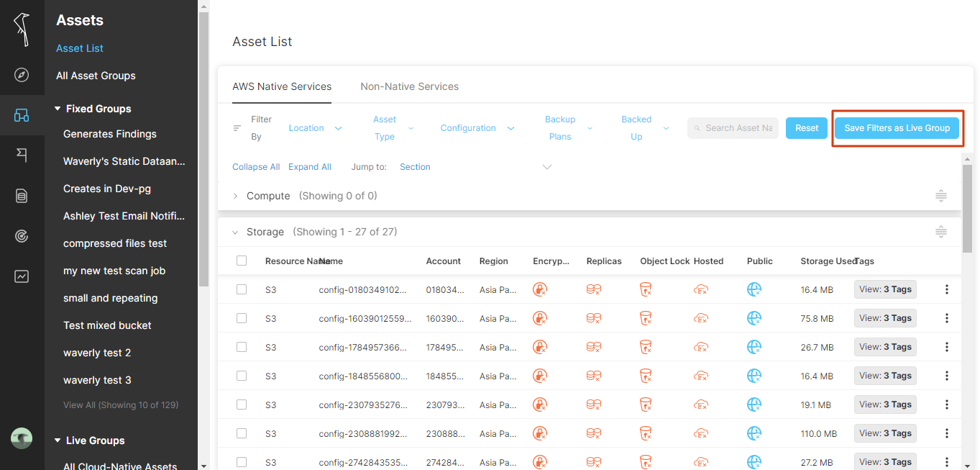This screenshot has width=980, height=470.
Task: Click public globe icon for config-0180349102 row
Action: [x=754, y=289]
